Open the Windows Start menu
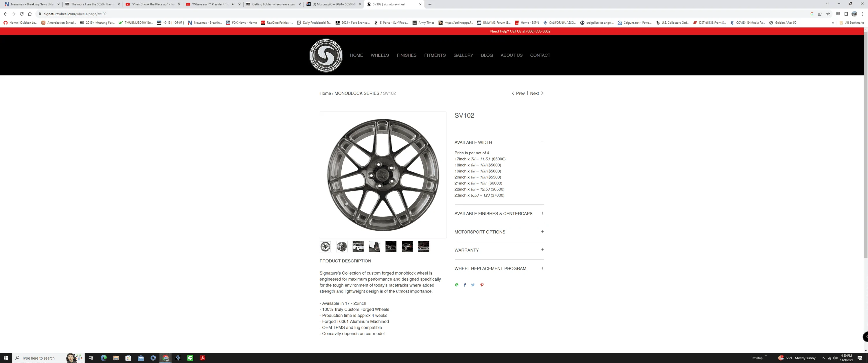The image size is (868, 363). (x=6, y=358)
